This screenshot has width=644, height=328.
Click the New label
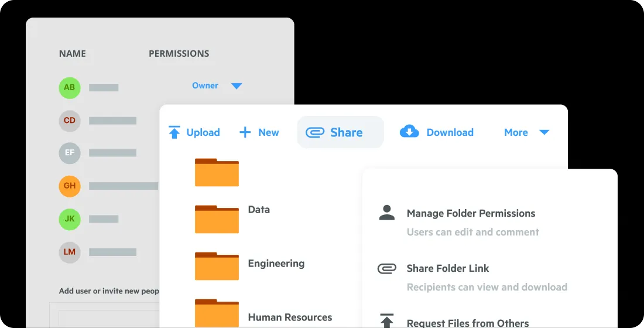coord(269,132)
